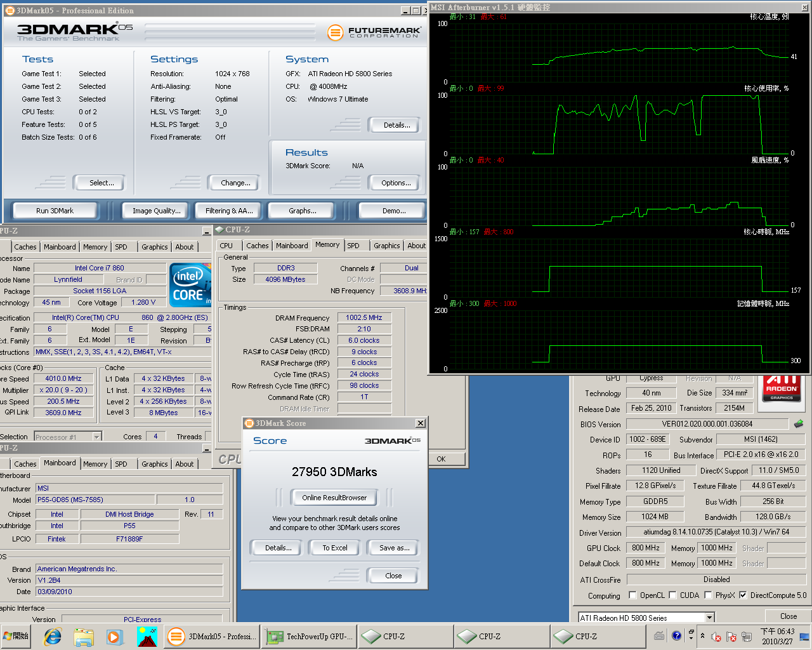Click the BIOS Version field in GPU-Z
The width and height of the screenshot is (812, 650).
(707, 424)
